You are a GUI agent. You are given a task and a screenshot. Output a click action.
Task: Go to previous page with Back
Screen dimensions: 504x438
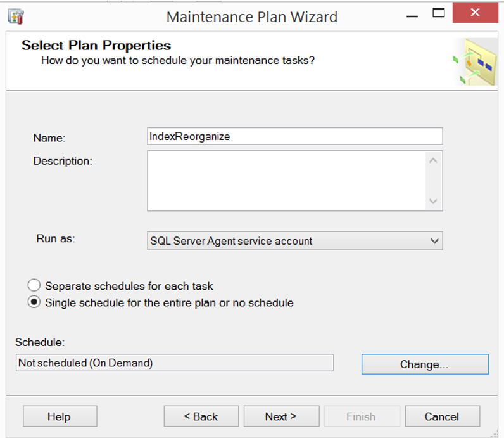pyautogui.click(x=201, y=416)
